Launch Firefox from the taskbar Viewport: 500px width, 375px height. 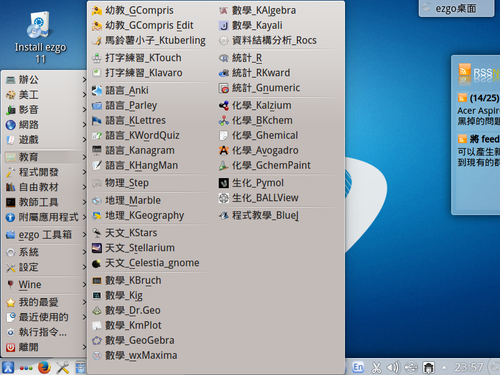point(44,367)
